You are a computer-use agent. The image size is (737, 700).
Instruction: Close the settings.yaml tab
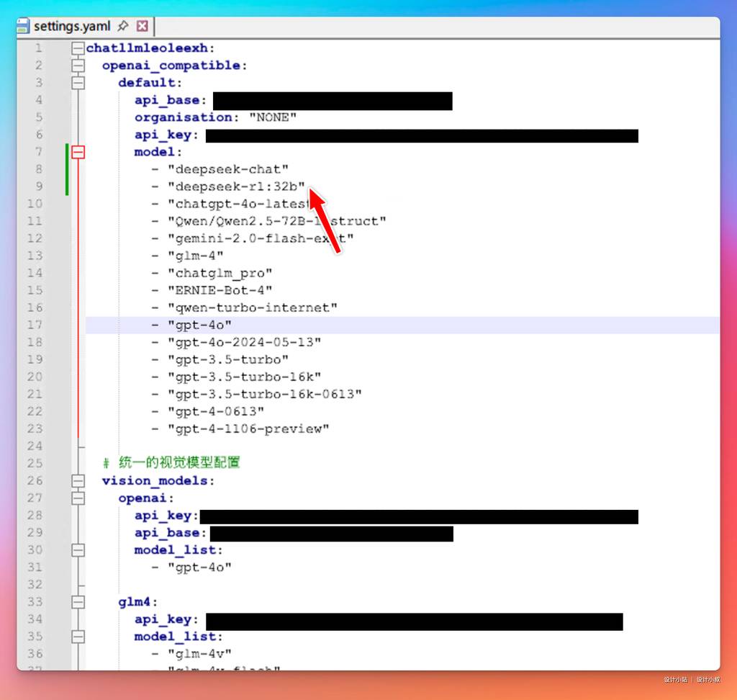pyautogui.click(x=142, y=26)
